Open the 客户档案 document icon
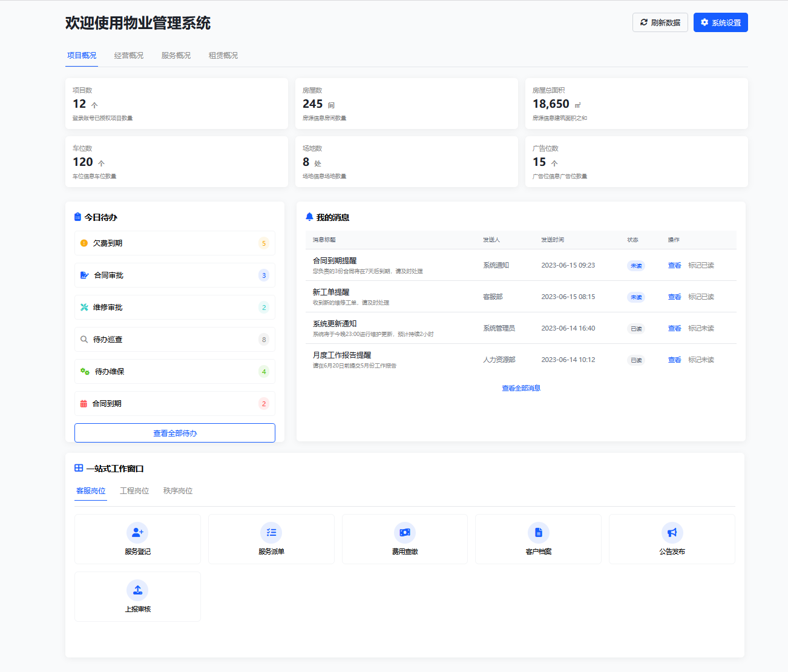 (x=538, y=532)
